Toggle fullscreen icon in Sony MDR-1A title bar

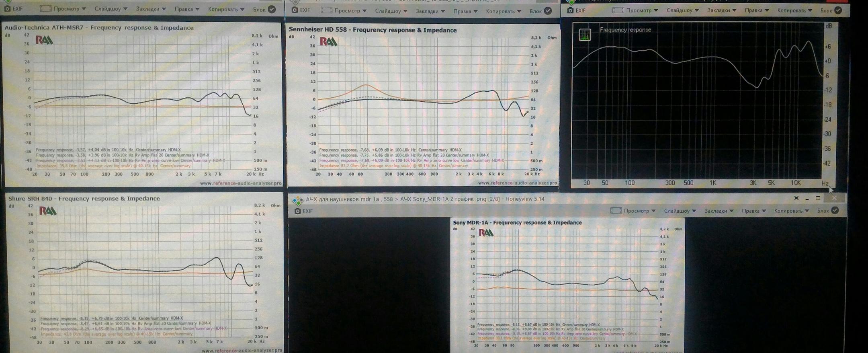tap(796, 198)
